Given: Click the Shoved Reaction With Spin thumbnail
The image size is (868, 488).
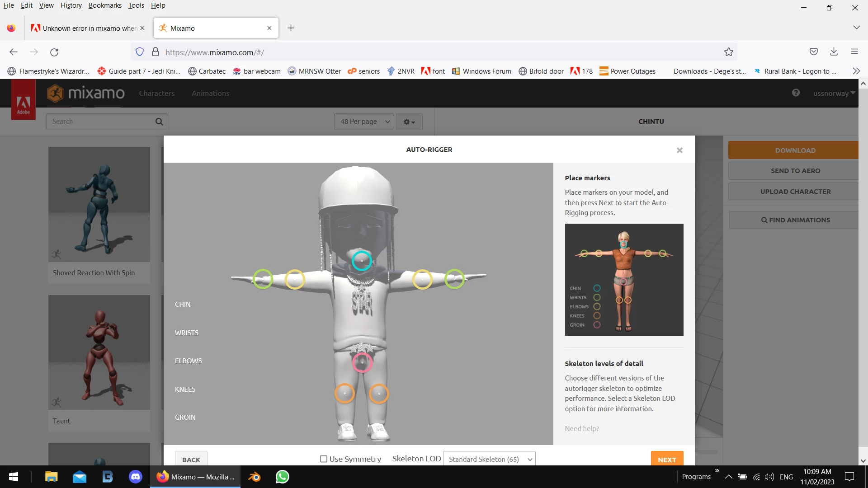Looking at the screenshot, I should point(99,204).
